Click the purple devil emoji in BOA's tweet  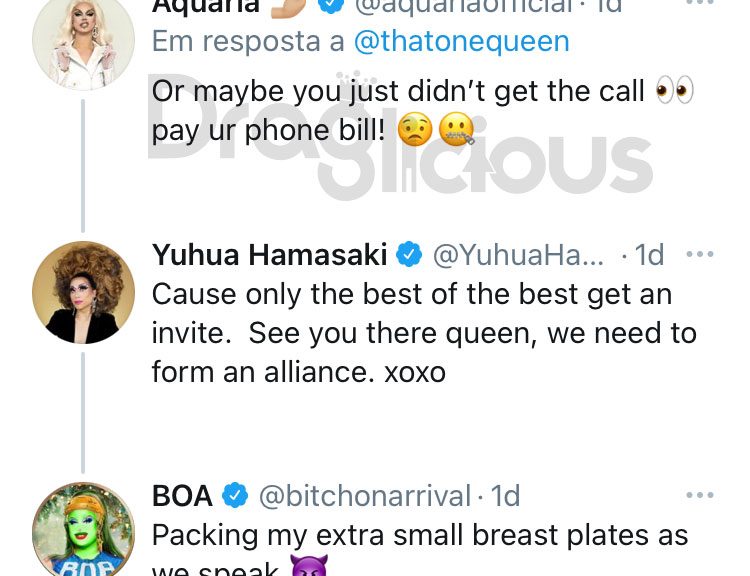[x=309, y=566]
